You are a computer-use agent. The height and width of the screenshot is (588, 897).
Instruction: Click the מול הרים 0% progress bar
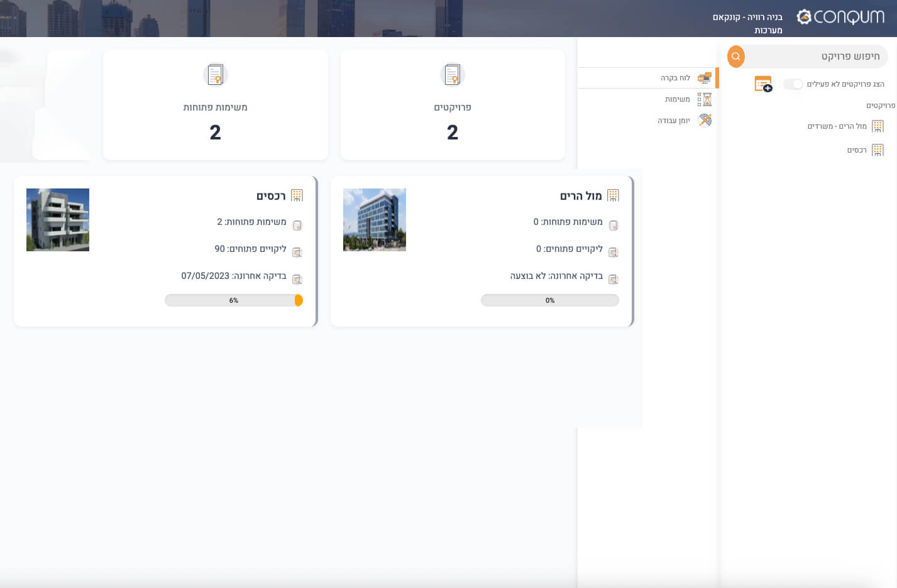pos(550,300)
